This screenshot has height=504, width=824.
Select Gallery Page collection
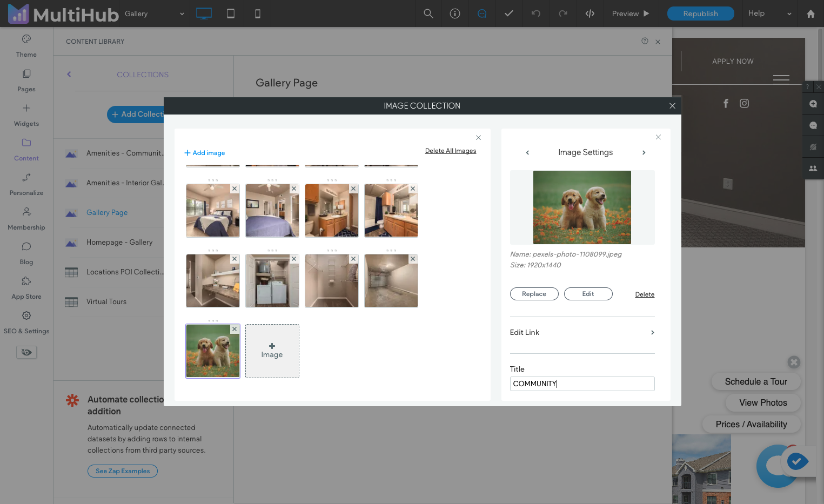coord(107,213)
